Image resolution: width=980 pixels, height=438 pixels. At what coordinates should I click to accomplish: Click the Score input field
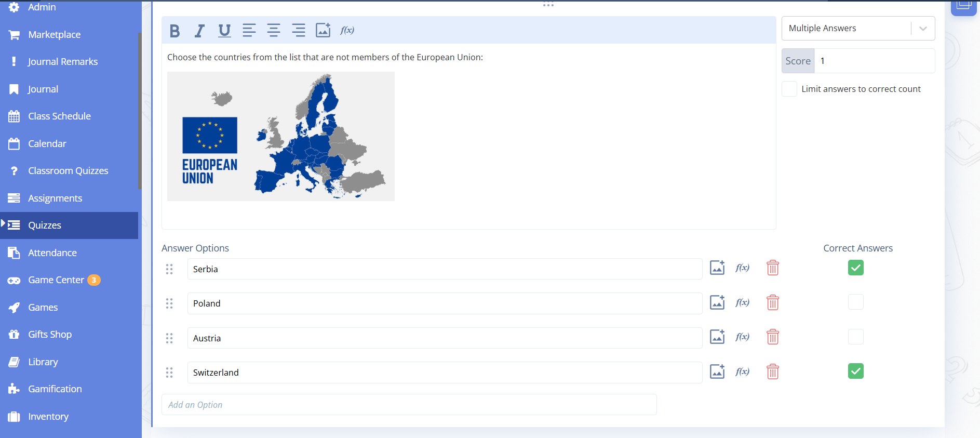tap(874, 61)
